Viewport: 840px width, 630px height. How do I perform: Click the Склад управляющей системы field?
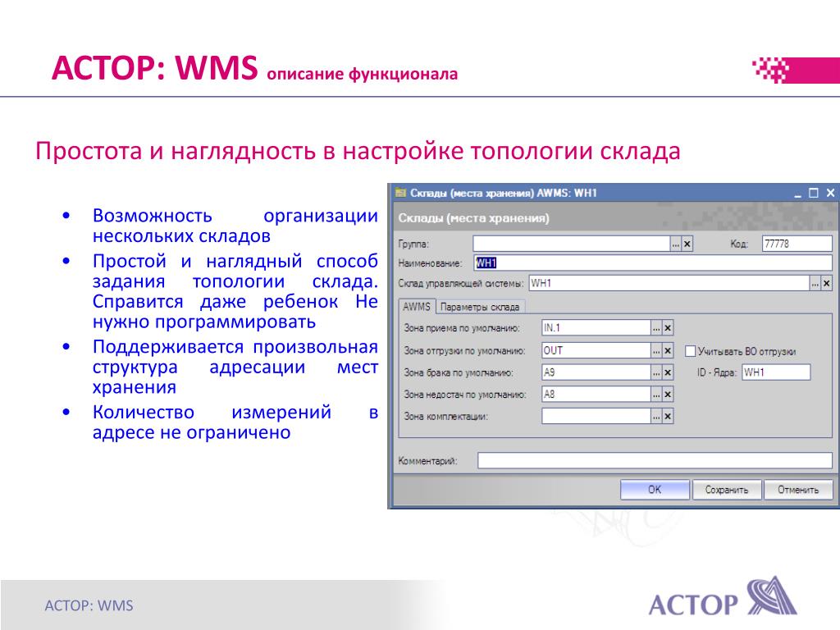click(669, 283)
